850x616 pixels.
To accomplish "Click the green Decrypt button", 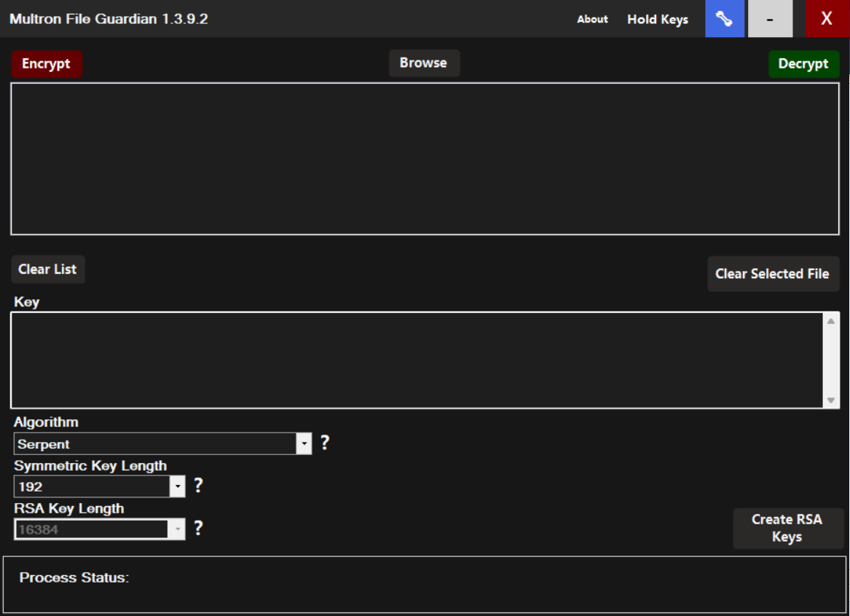I will [x=803, y=63].
